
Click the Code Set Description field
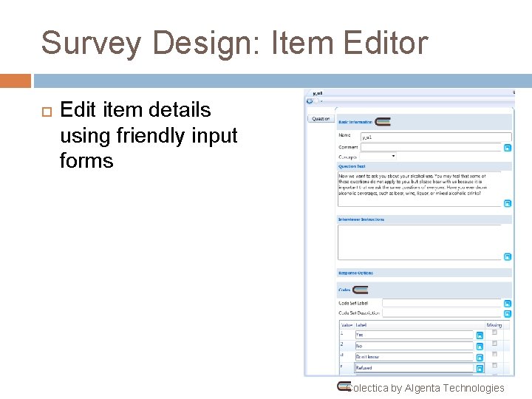(442, 313)
